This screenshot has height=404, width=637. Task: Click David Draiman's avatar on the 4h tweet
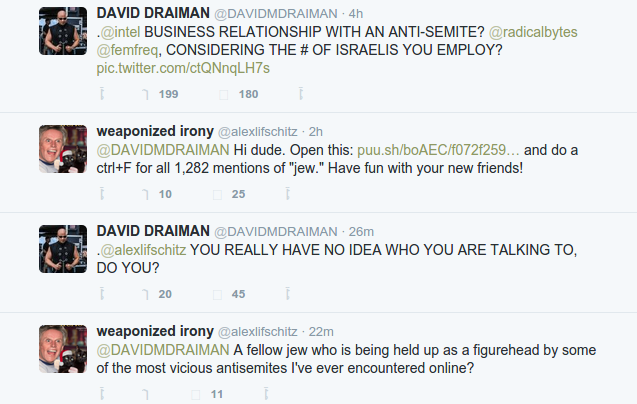[63, 31]
